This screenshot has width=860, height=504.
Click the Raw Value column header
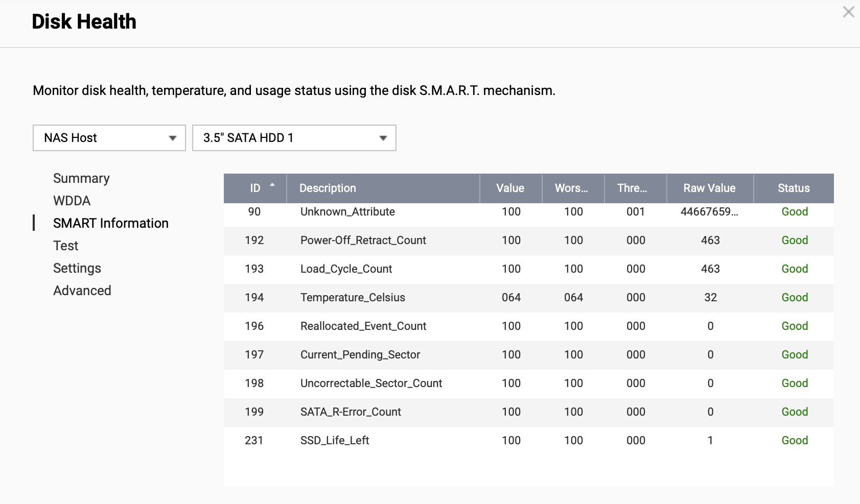709,188
